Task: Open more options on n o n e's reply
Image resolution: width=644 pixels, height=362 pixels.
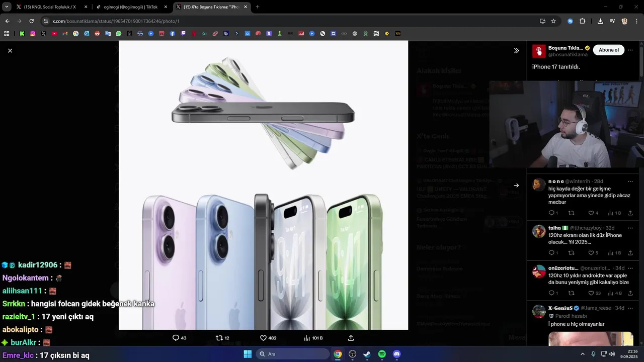Action: click(x=630, y=182)
